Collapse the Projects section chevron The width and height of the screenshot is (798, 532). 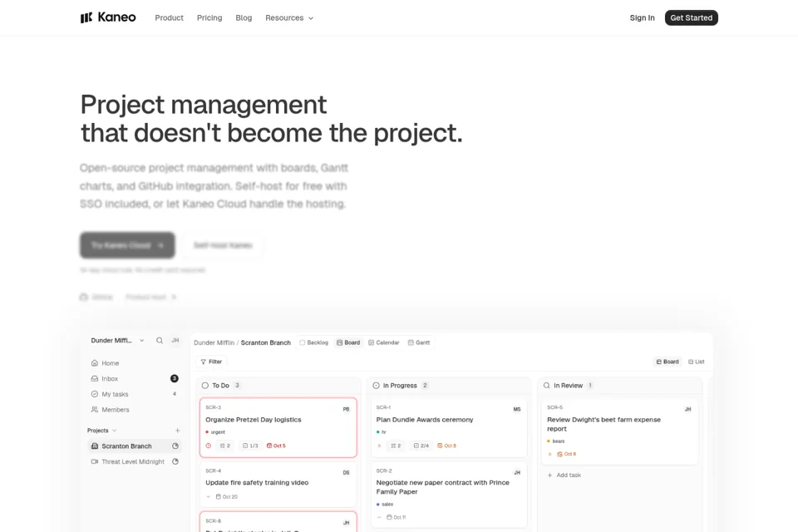[115, 431]
